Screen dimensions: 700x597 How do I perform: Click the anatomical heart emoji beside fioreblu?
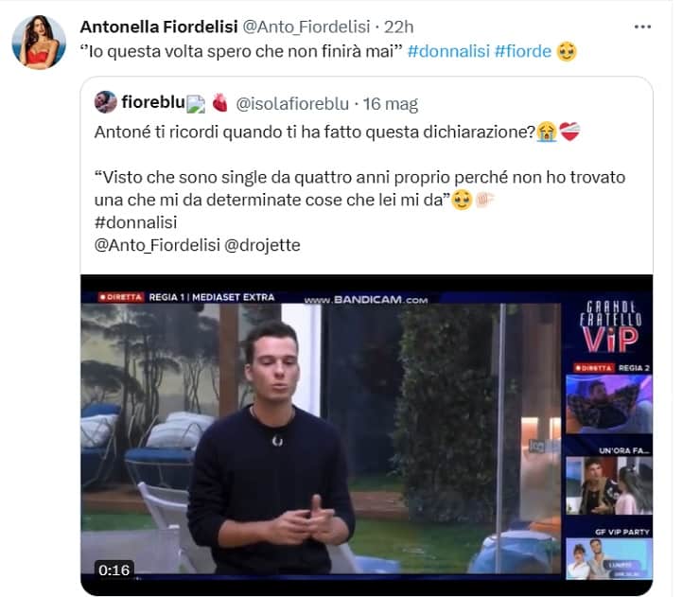tap(219, 103)
